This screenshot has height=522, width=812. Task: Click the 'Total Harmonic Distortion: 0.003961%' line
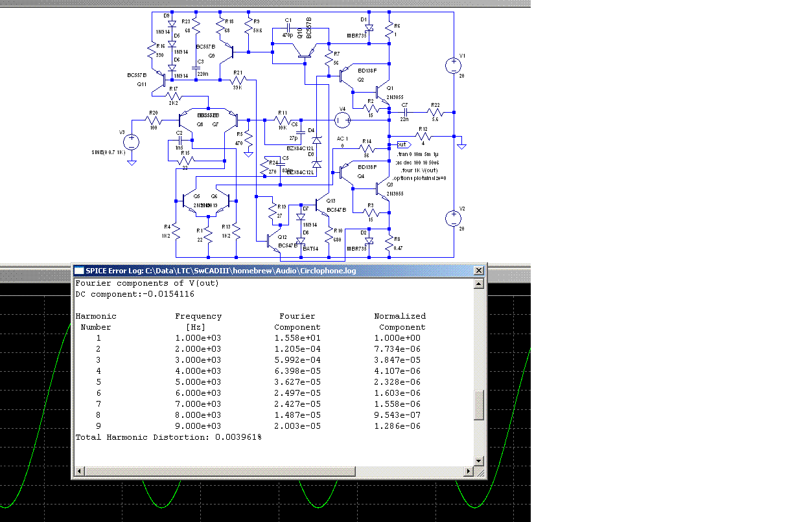coord(168,437)
